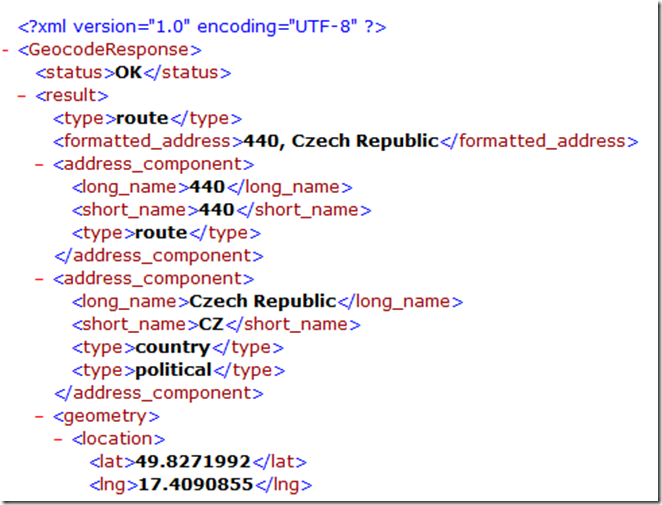Image resolution: width=662 pixels, height=505 pixels.
Task: Select the formatted_address value '440, Czech Republic'
Action: tap(335, 141)
